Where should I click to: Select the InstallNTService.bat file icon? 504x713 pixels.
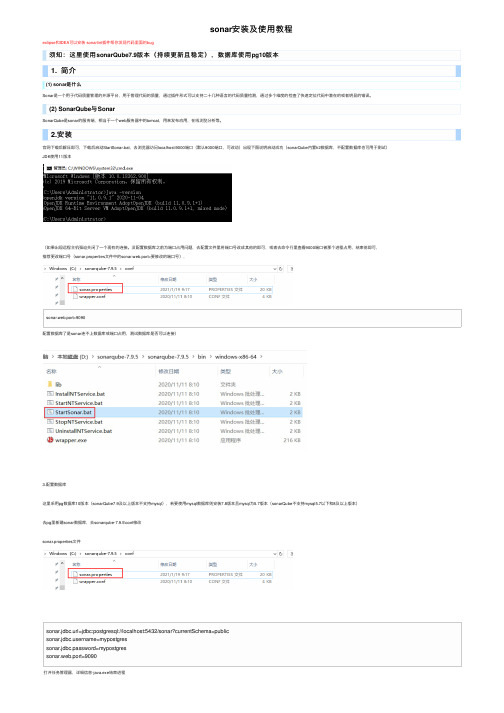(x=50, y=394)
